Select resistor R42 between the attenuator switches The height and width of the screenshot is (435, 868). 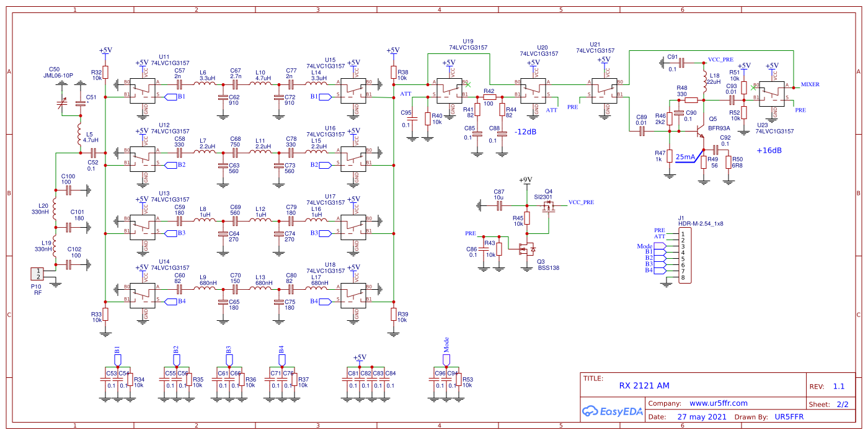489,97
